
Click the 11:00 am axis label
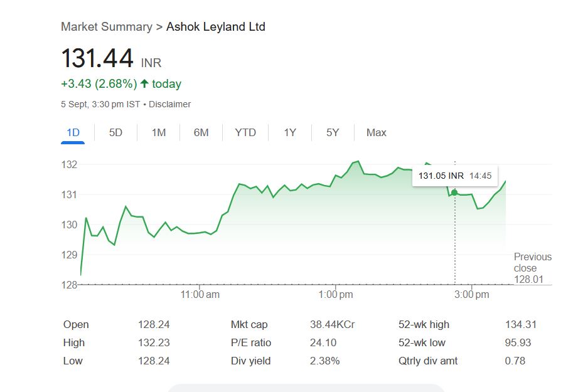[200, 295]
